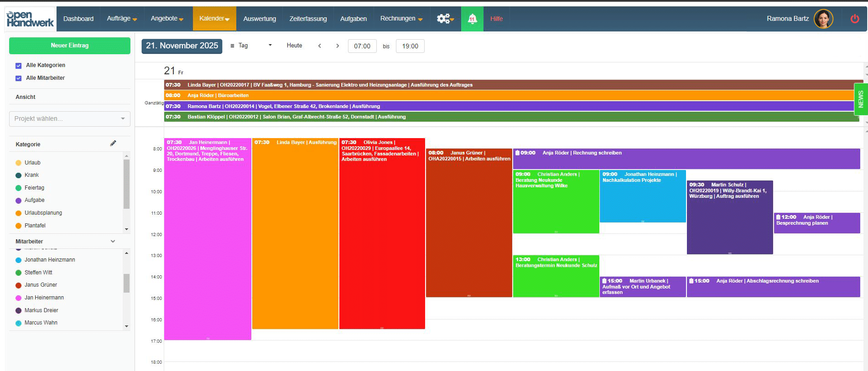Open the Projekt wählen dropdown
868x371 pixels.
[69, 119]
